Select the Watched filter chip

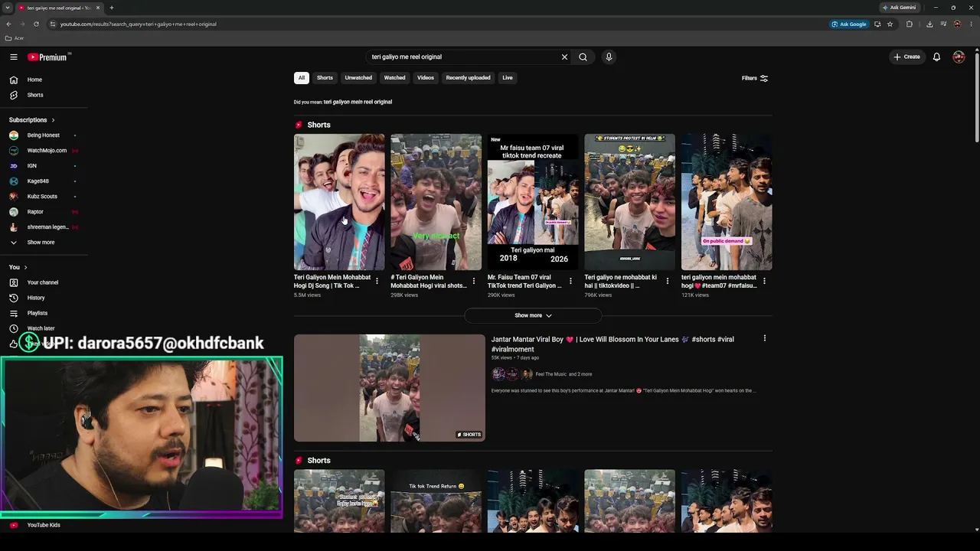click(x=395, y=77)
